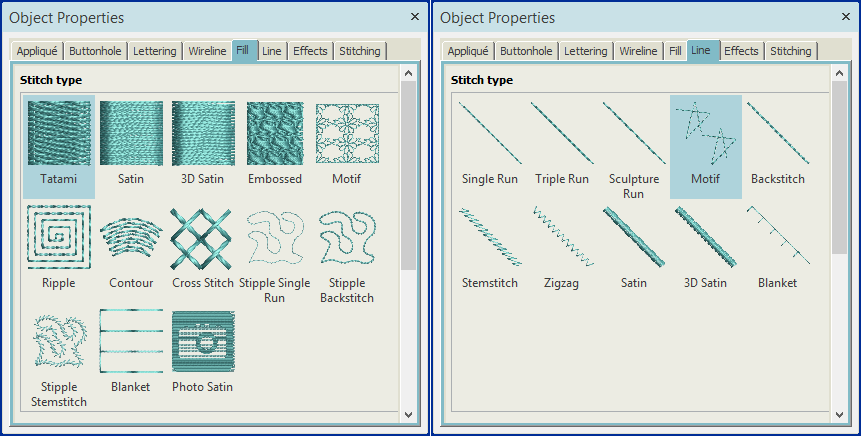This screenshot has width=865, height=436.
Task: Open the Lettering tab in right panel
Action: (x=585, y=51)
